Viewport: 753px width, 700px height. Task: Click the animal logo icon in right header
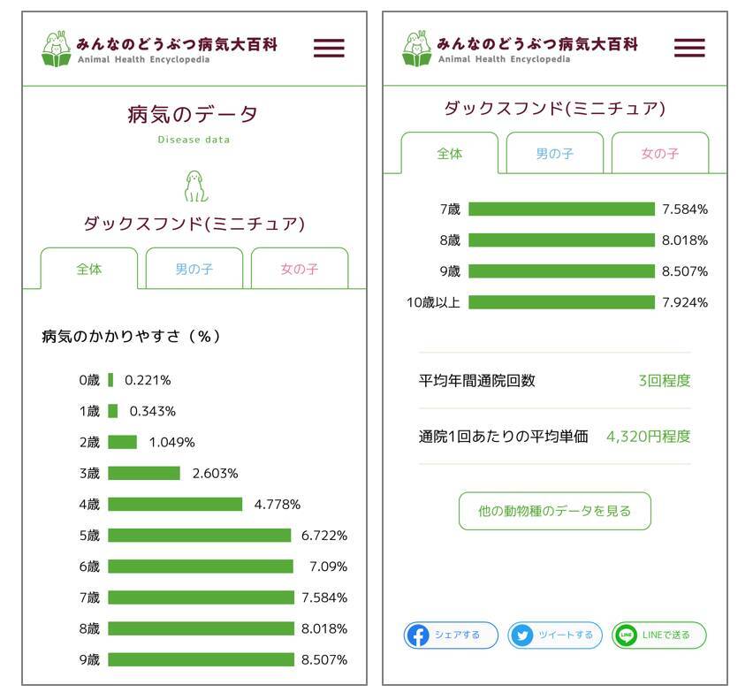pos(416,48)
